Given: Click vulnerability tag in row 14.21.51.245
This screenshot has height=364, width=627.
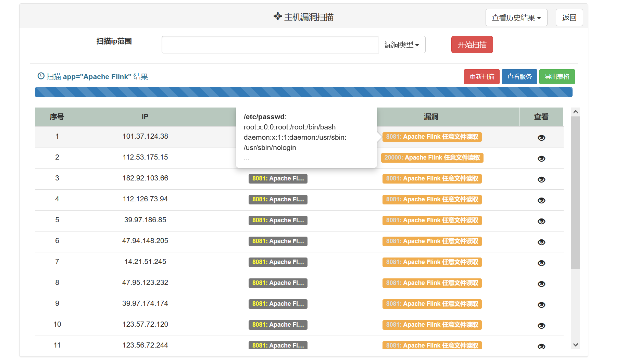Looking at the screenshot, I should pos(432,262).
